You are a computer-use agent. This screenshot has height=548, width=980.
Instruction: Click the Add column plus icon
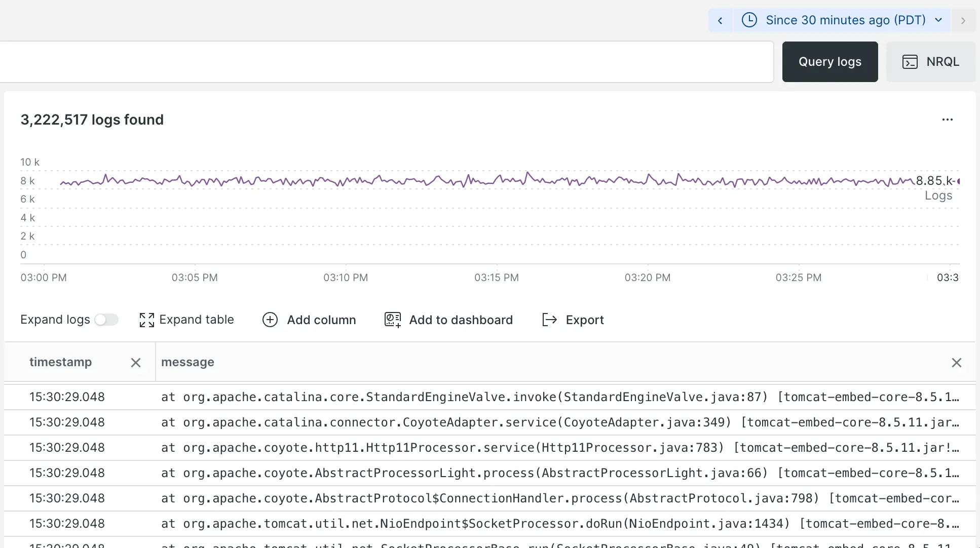(270, 320)
